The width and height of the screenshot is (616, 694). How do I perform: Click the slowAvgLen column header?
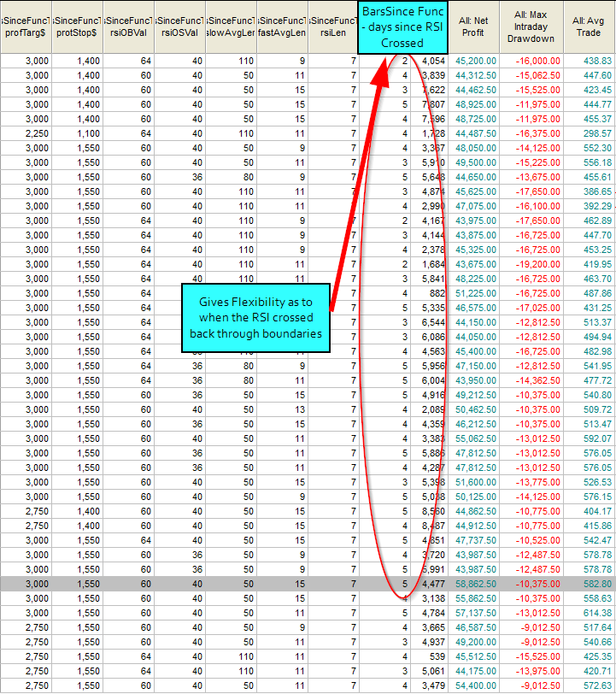pyautogui.click(x=231, y=26)
